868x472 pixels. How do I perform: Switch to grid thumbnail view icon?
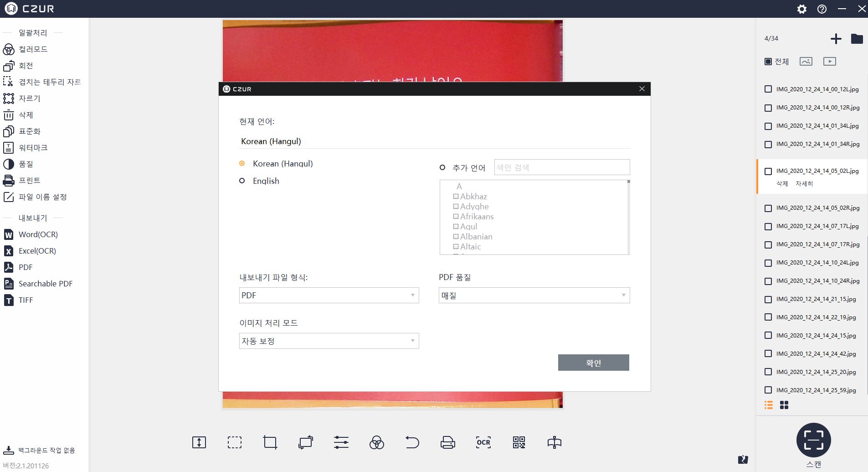coord(784,405)
